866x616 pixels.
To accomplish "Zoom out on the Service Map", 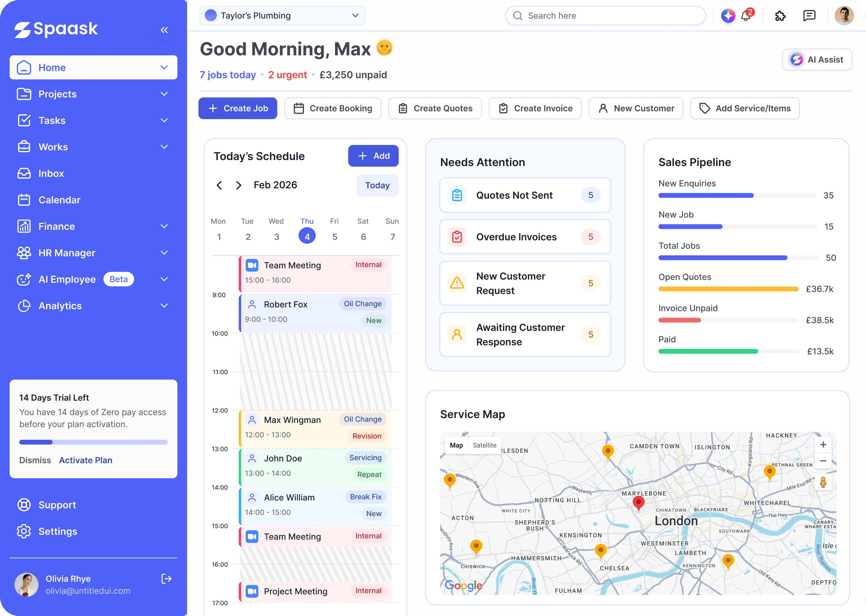I will 823,461.
